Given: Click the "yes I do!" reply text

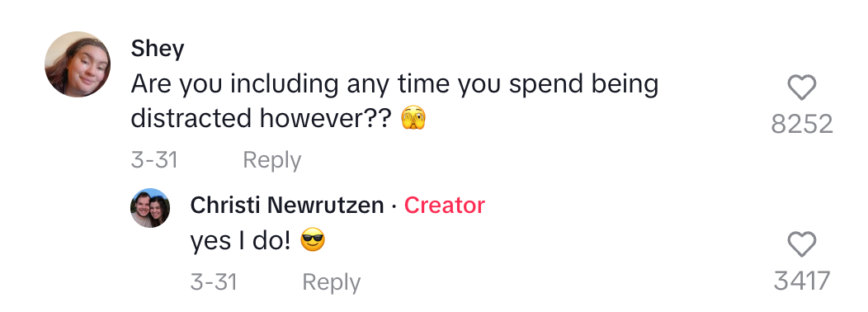Looking at the screenshot, I should click(240, 241).
